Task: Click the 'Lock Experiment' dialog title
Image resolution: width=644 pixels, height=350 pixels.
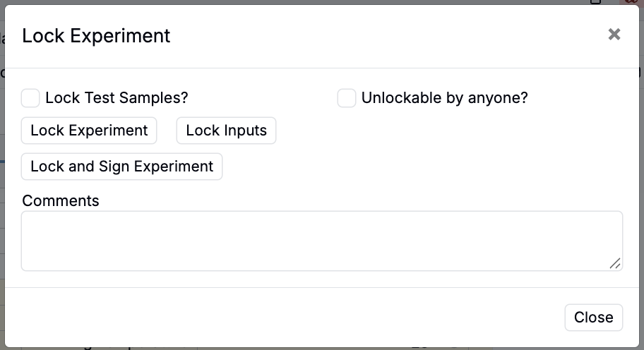Action: point(96,36)
